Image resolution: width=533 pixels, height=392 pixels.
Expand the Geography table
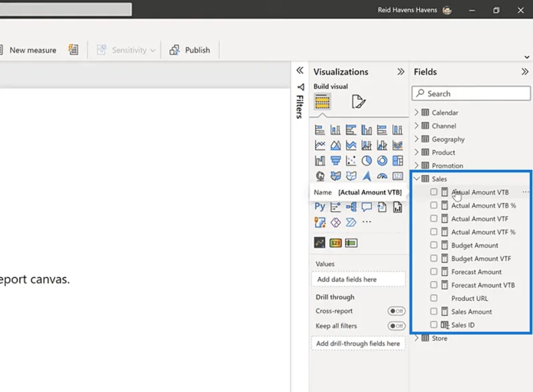[416, 139]
